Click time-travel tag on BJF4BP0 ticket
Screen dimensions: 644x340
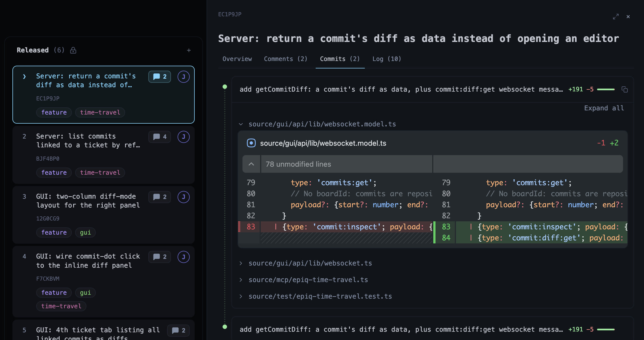click(100, 172)
